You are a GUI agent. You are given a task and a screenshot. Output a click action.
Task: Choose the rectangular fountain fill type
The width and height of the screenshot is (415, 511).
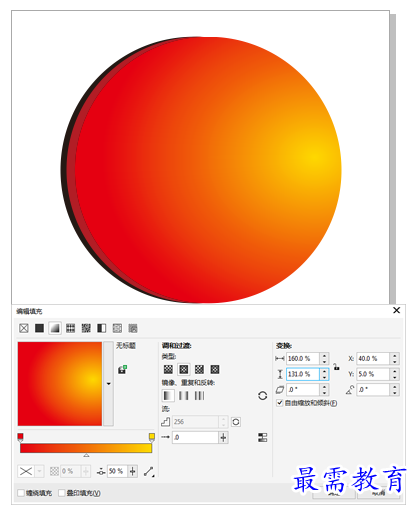(215, 369)
